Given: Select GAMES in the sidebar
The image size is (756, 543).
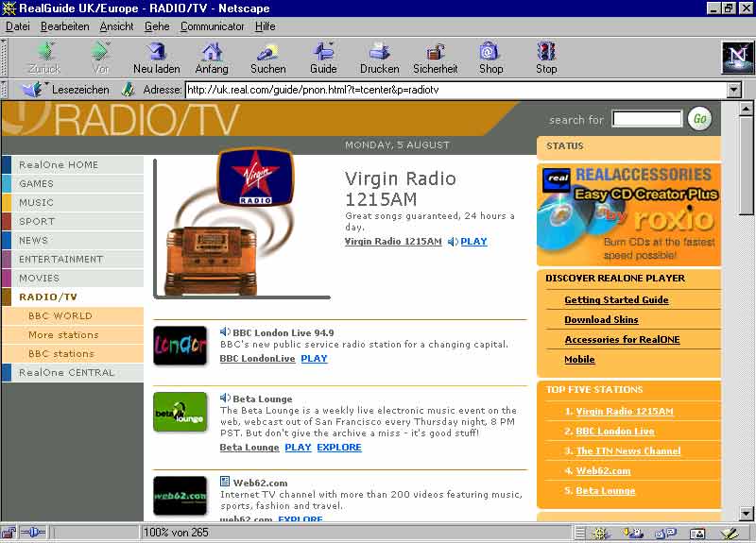Looking at the screenshot, I should click(73, 183).
